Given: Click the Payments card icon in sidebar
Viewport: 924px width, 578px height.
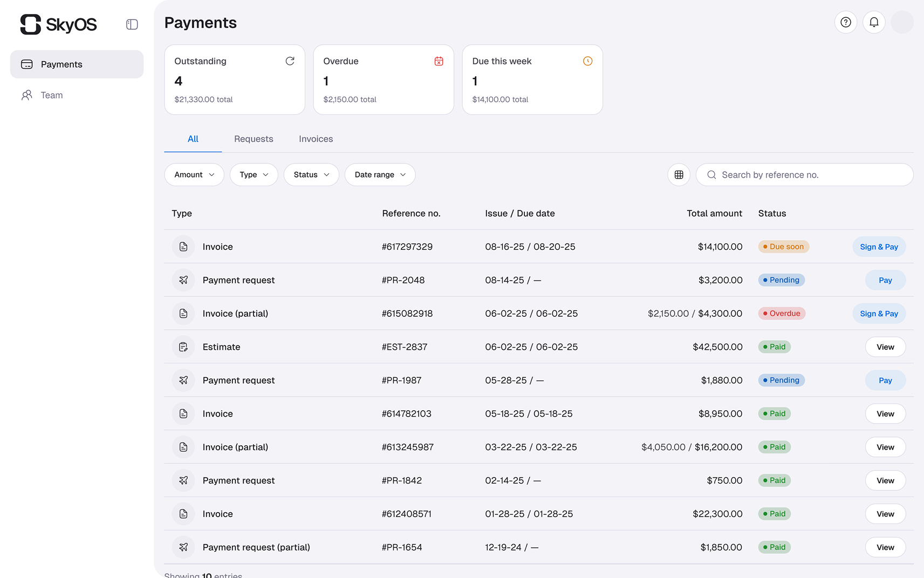Looking at the screenshot, I should tap(27, 64).
